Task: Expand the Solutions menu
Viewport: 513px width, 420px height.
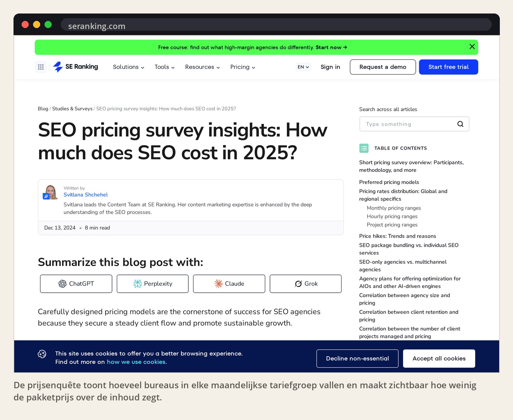Action: point(129,67)
